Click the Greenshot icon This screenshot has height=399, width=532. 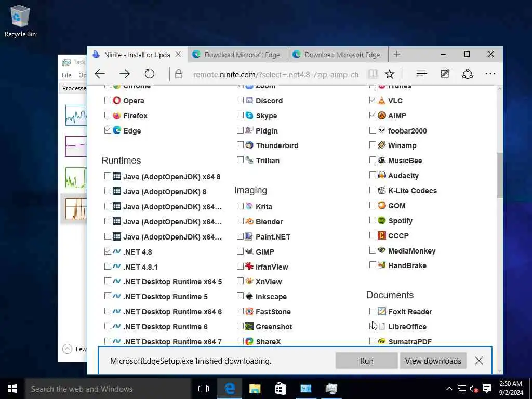click(249, 326)
